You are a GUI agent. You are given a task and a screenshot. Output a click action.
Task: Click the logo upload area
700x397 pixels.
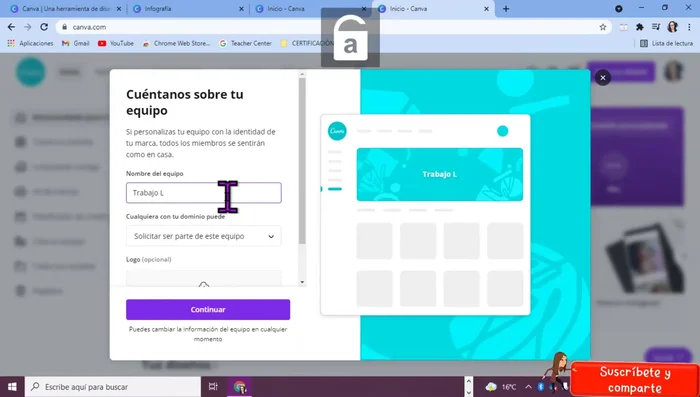[x=204, y=278]
